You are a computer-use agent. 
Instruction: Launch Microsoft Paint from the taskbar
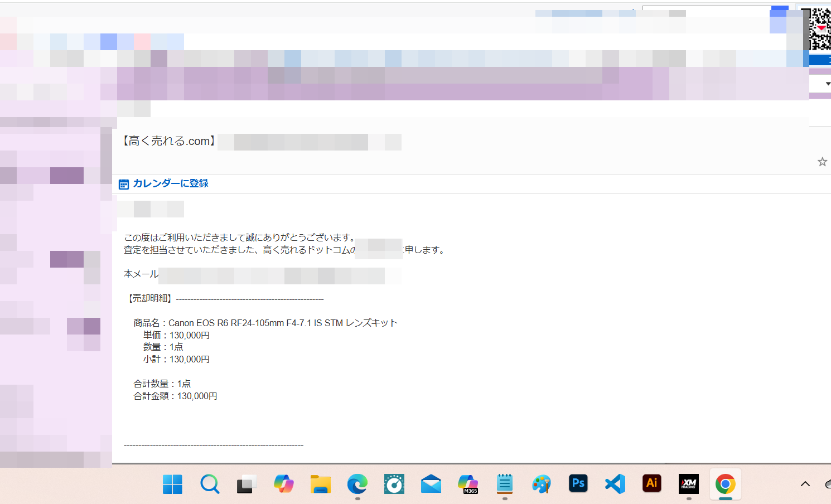[x=542, y=484]
